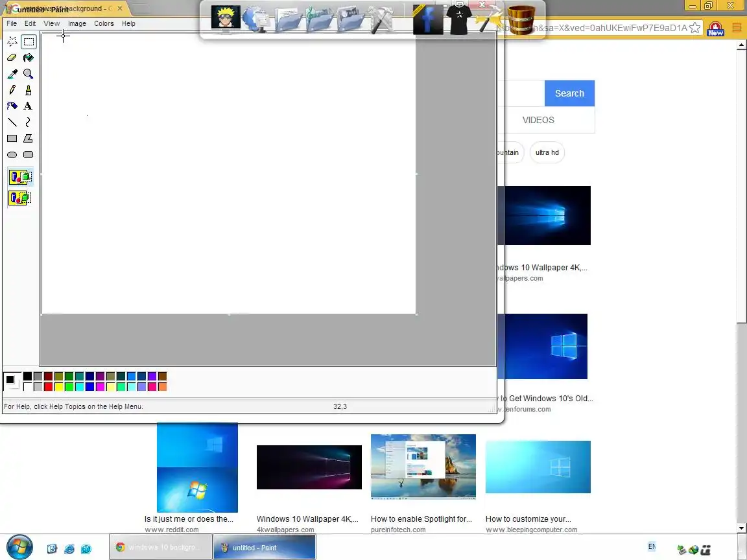This screenshot has width=747, height=560.
Task: Open the hammer and wrench tools icon
Action: coord(381,20)
